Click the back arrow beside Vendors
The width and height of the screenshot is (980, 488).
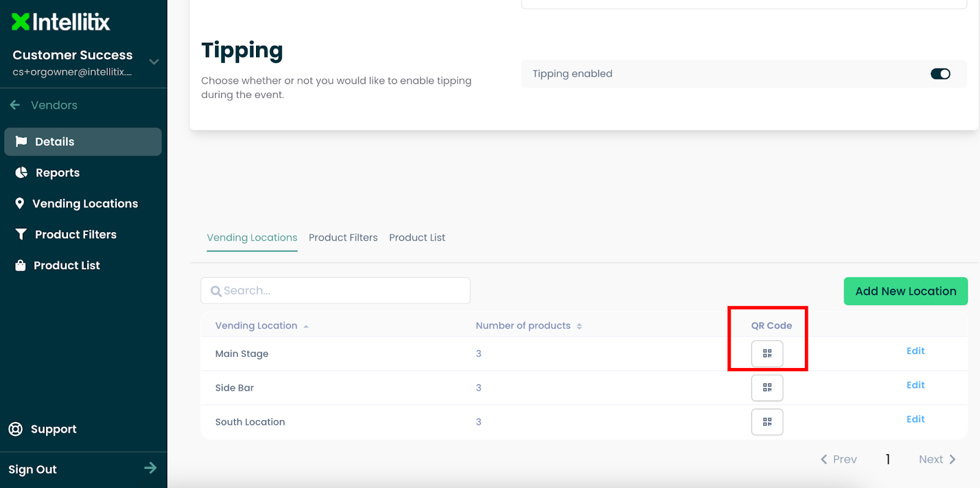[x=15, y=105]
